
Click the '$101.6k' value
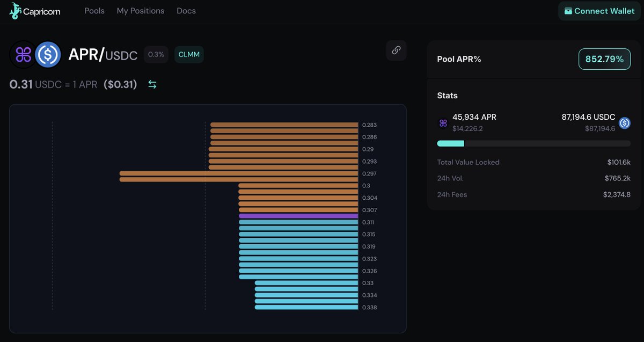coord(619,162)
